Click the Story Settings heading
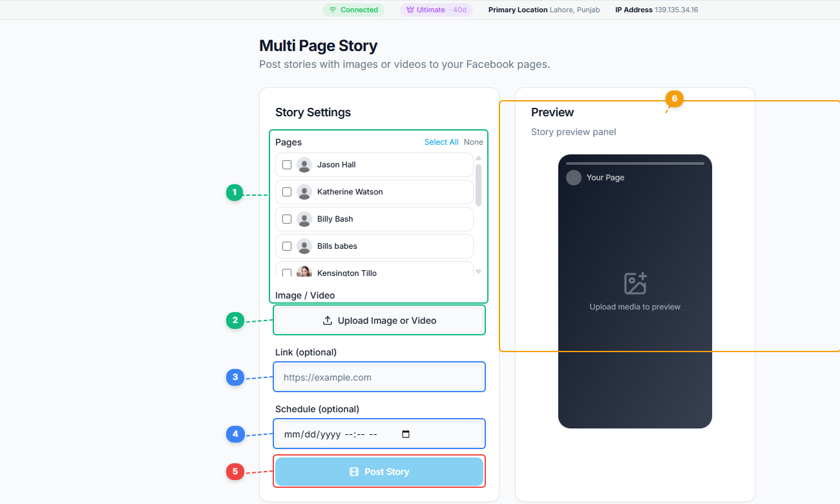The image size is (840, 504). tap(313, 112)
